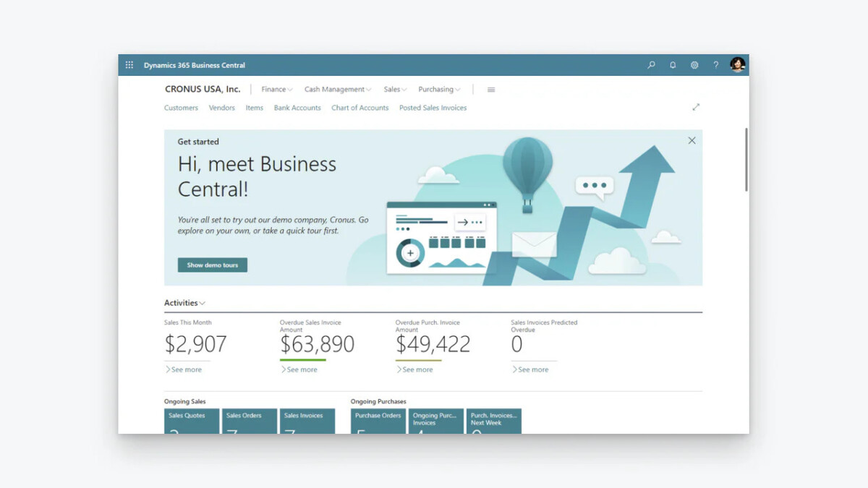Click the vertical page scrollbar
The height and width of the screenshot is (488, 868).
(x=746, y=159)
